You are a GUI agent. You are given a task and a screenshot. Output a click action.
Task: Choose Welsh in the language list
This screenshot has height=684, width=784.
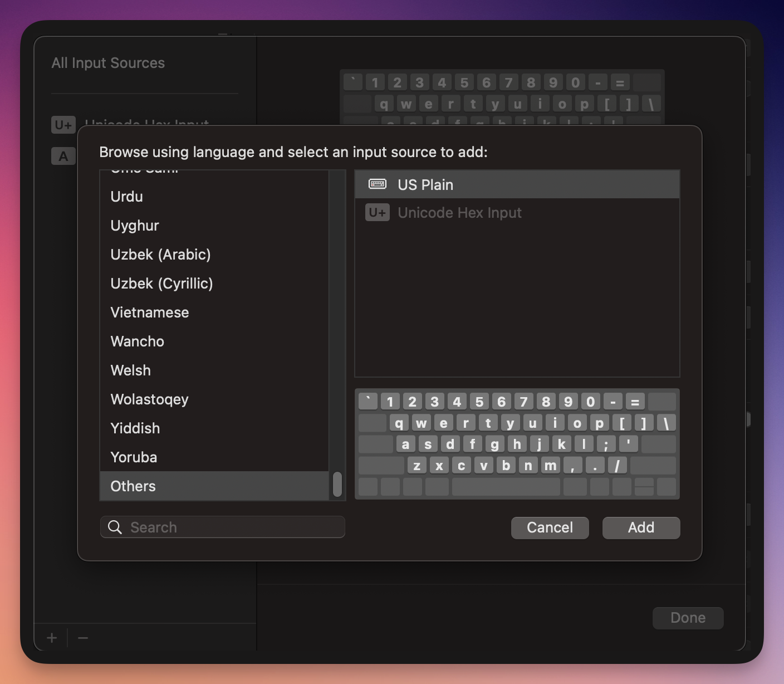pos(130,370)
